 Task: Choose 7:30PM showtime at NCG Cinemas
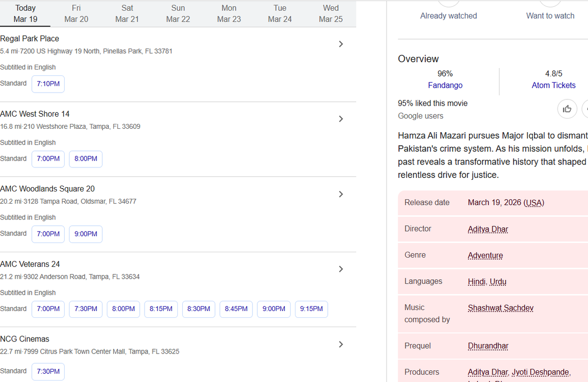coord(48,371)
